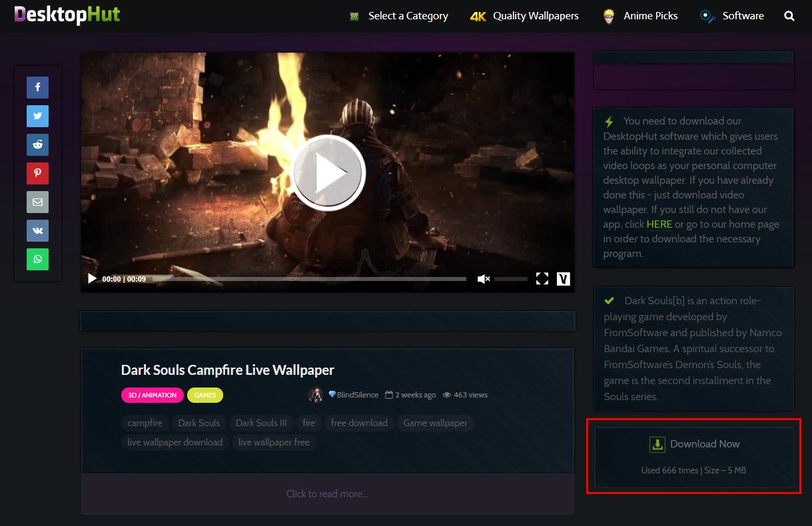Click the 2 weeks ago post date
Screen dimensions: 812x526
pos(410,395)
